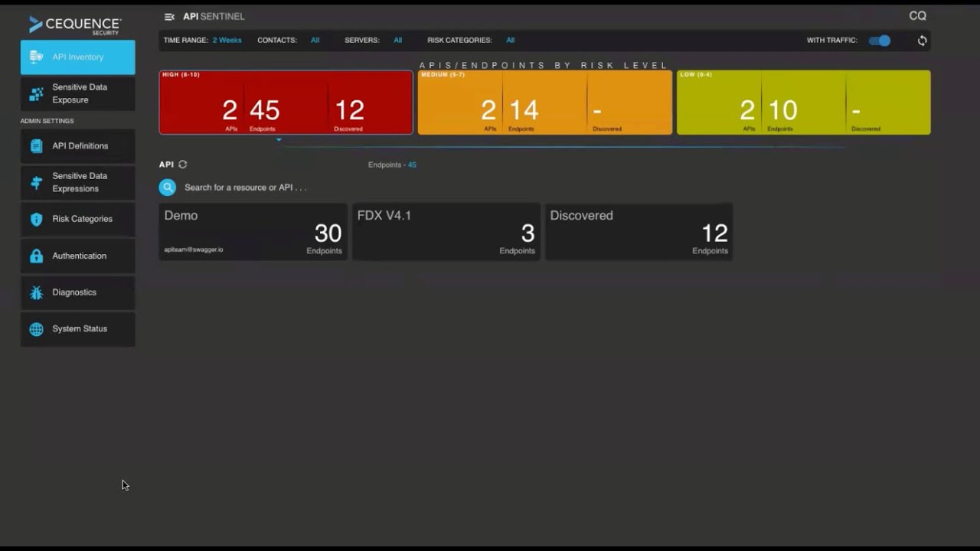The image size is (980, 551).
Task: Click the Risk Categories shield icon
Action: tap(36, 220)
